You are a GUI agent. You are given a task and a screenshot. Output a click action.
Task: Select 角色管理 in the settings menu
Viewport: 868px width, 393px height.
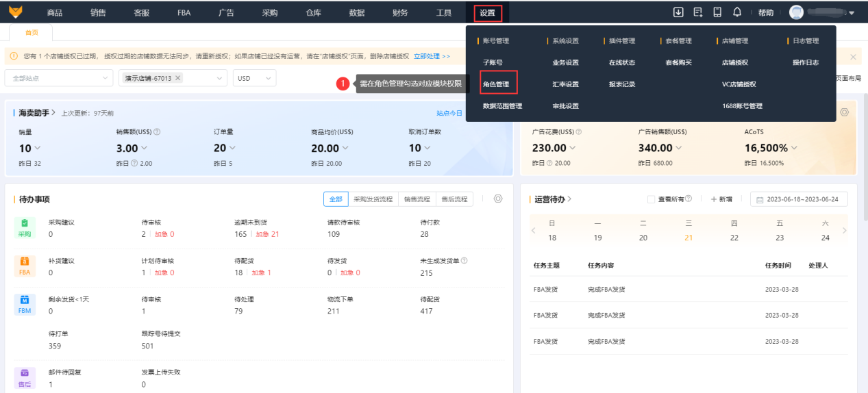pyautogui.click(x=498, y=84)
